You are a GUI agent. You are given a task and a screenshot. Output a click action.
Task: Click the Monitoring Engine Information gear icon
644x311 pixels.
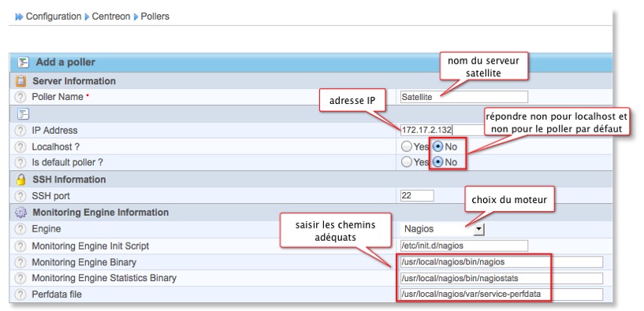click(20, 213)
